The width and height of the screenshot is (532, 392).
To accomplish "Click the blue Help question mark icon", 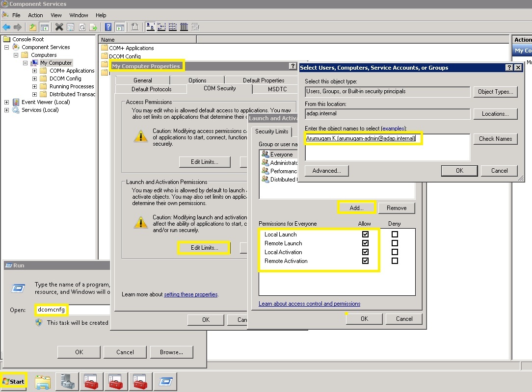I will (x=108, y=27).
